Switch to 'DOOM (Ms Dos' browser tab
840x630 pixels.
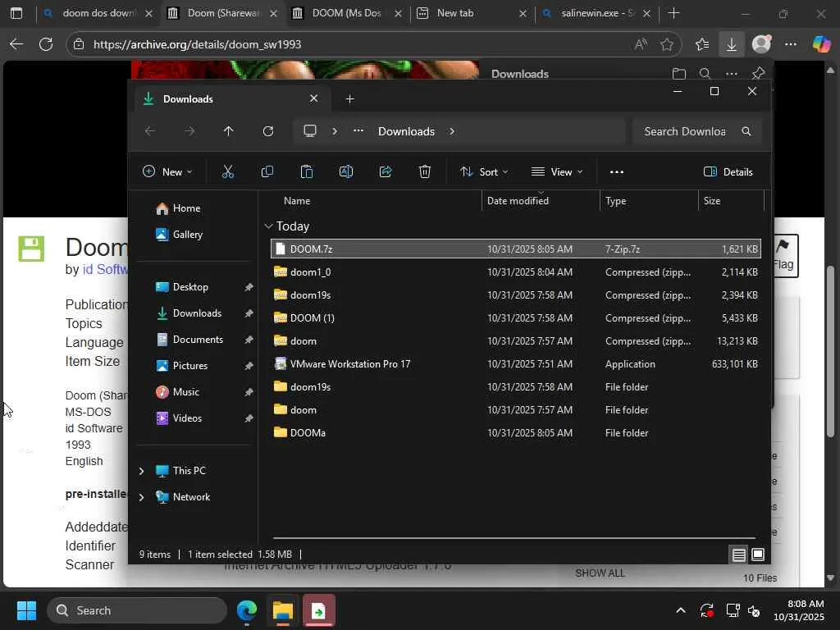347,13
